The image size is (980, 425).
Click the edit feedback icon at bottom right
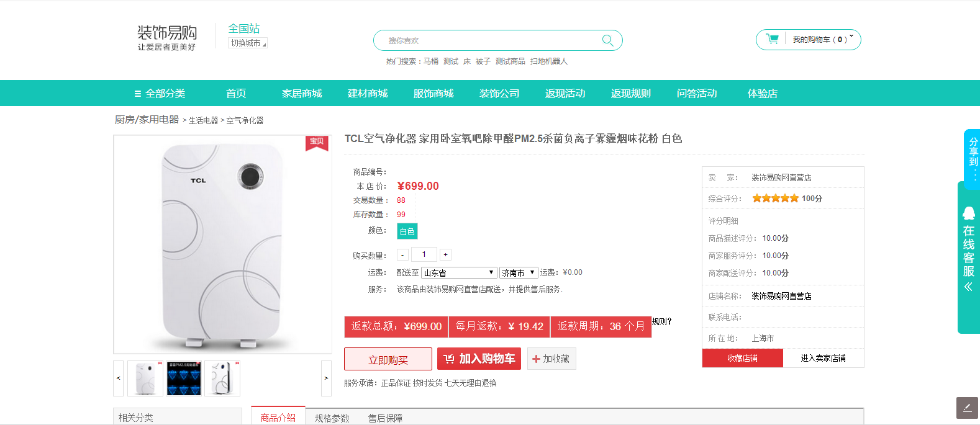pyautogui.click(x=967, y=408)
